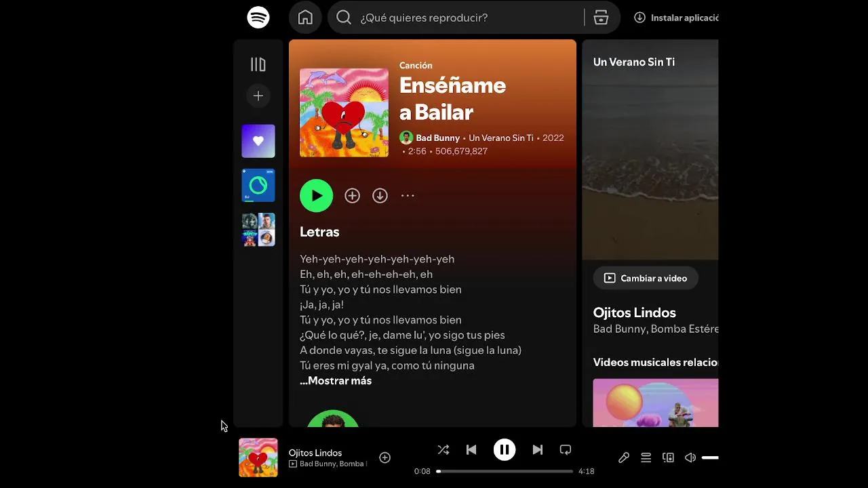868x488 pixels.
Task: Click now playing album art thumbnail
Action: pos(258,457)
